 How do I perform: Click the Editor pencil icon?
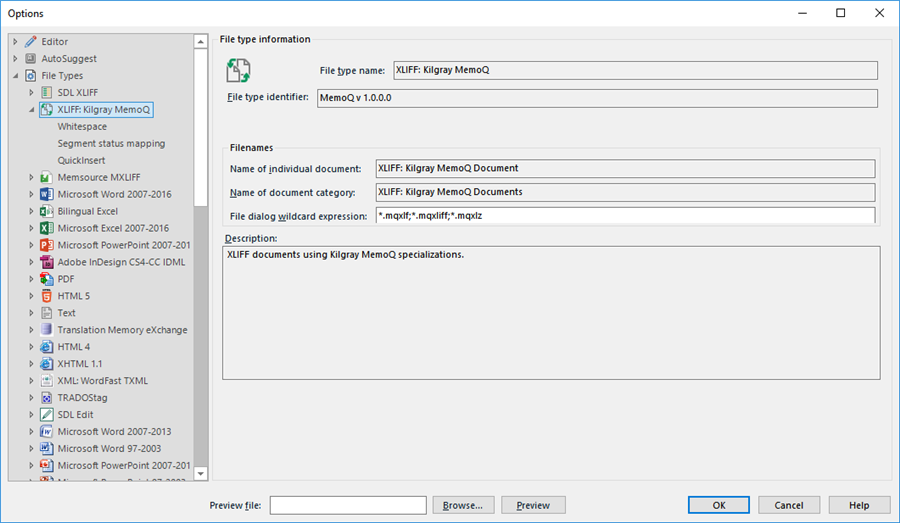(x=30, y=41)
